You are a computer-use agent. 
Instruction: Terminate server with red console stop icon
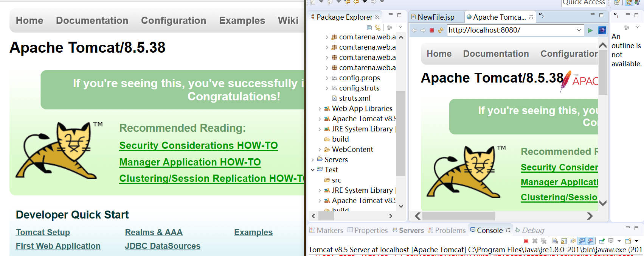526,241
